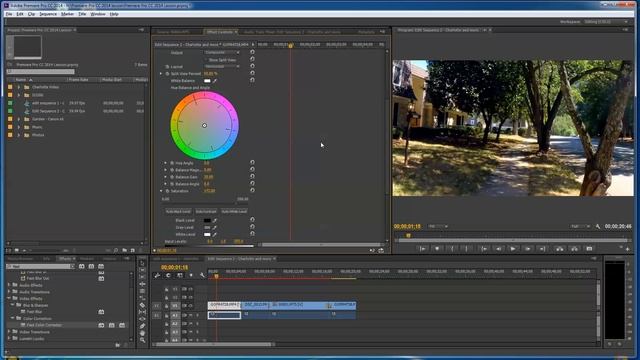Image resolution: width=640 pixels, height=360 pixels.
Task: Click the Hue Balance color wheel center
Action: (204, 125)
